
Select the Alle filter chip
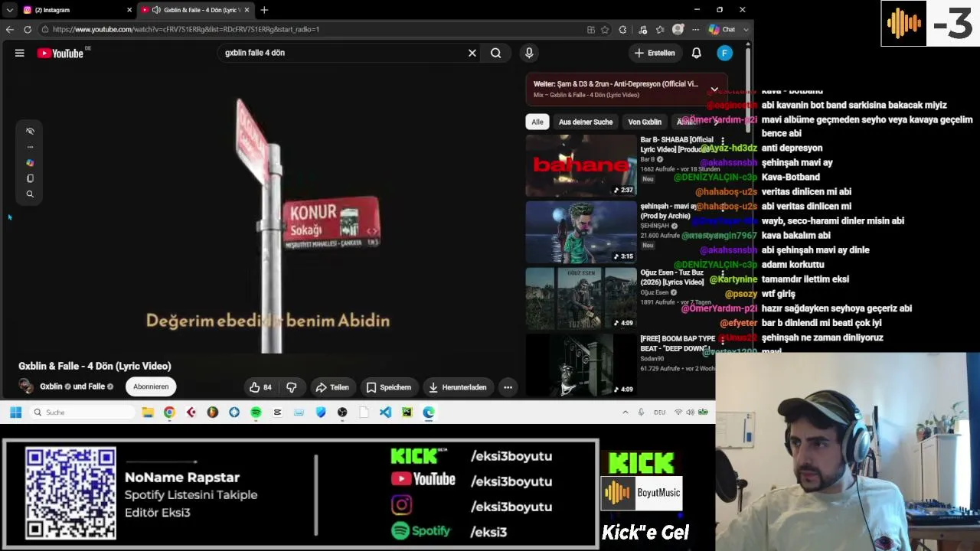[x=537, y=122]
